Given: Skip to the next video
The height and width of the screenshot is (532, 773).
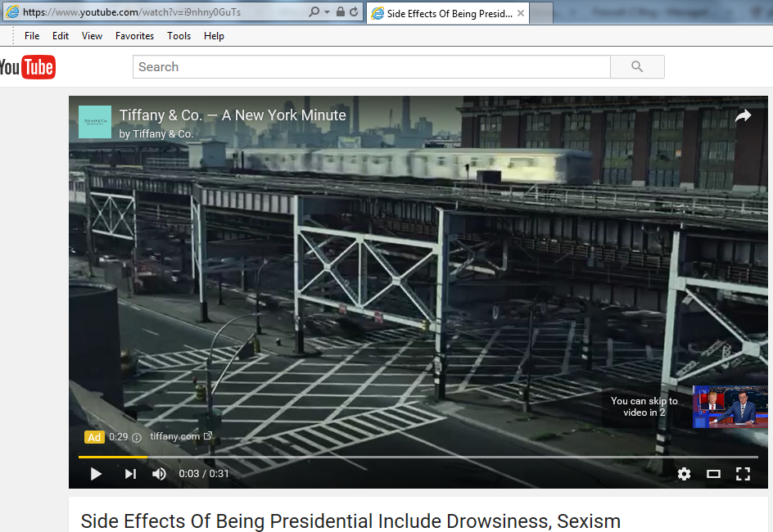Looking at the screenshot, I should pyautogui.click(x=130, y=474).
